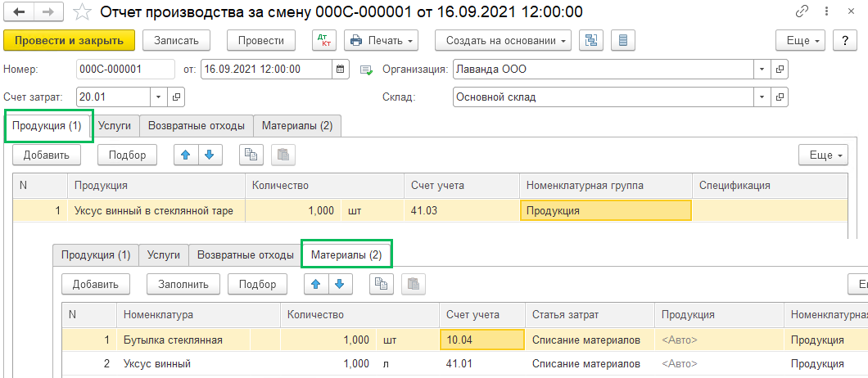Go forward with the right arrow
This screenshot has width=868, height=378.
pos(48,11)
